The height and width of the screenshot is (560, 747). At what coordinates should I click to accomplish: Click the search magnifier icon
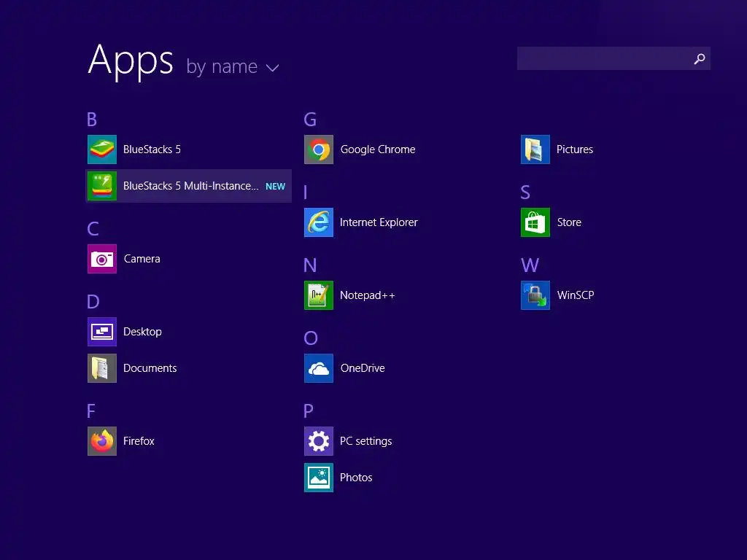click(700, 58)
